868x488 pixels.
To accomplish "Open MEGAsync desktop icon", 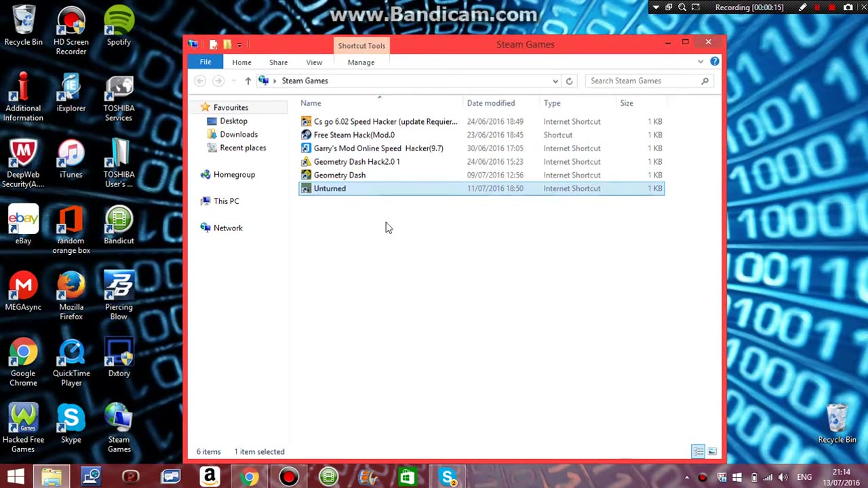I will point(23,292).
